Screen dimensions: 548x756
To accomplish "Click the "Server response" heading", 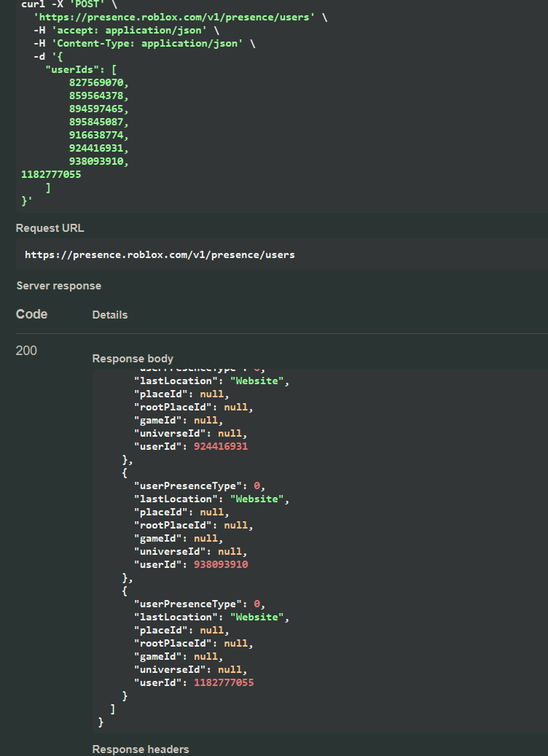I will pos(58,286).
